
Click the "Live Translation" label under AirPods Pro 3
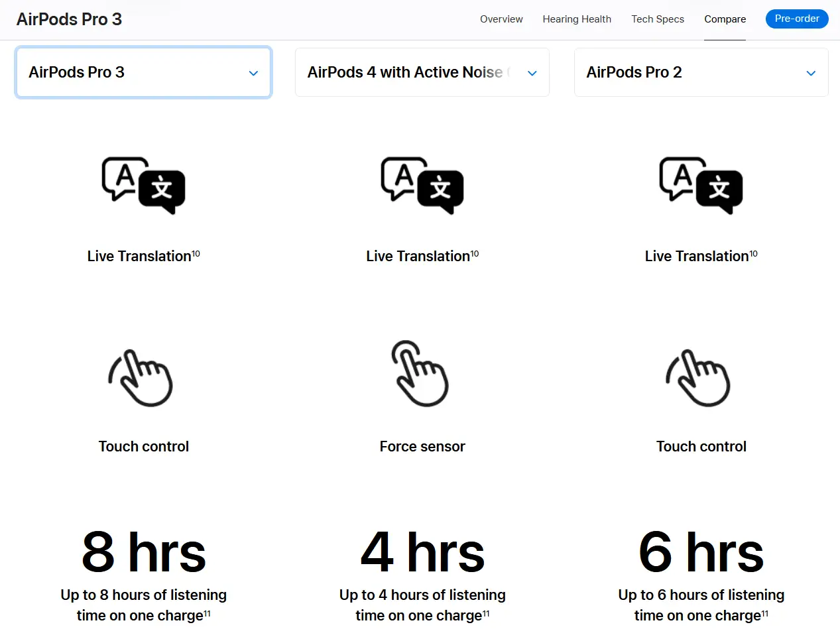(139, 257)
